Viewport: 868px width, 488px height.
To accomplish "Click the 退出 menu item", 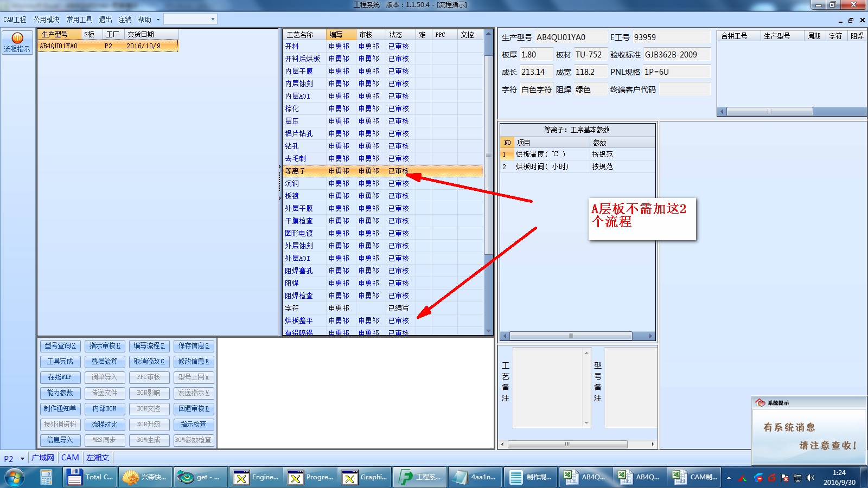I will point(105,20).
